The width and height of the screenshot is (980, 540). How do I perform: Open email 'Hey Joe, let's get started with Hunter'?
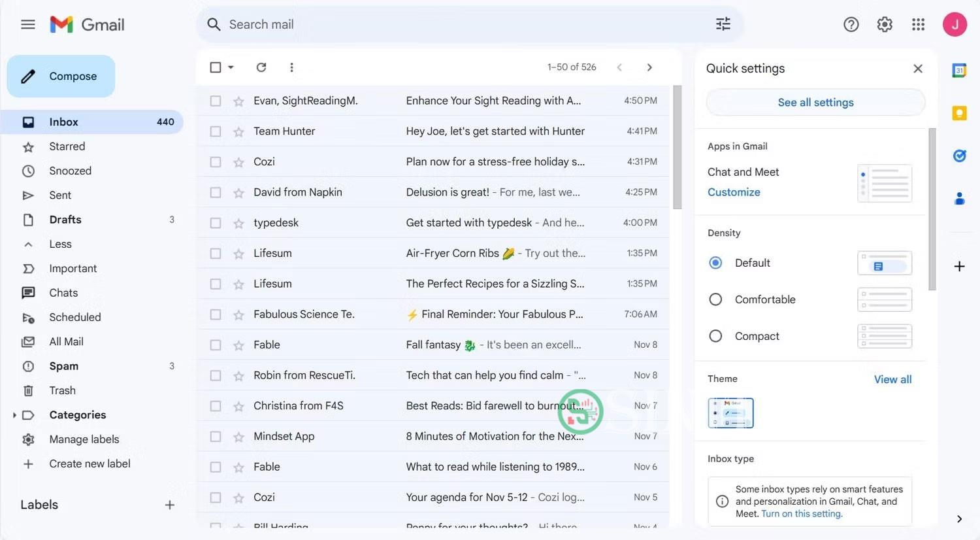[x=495, y=131]
